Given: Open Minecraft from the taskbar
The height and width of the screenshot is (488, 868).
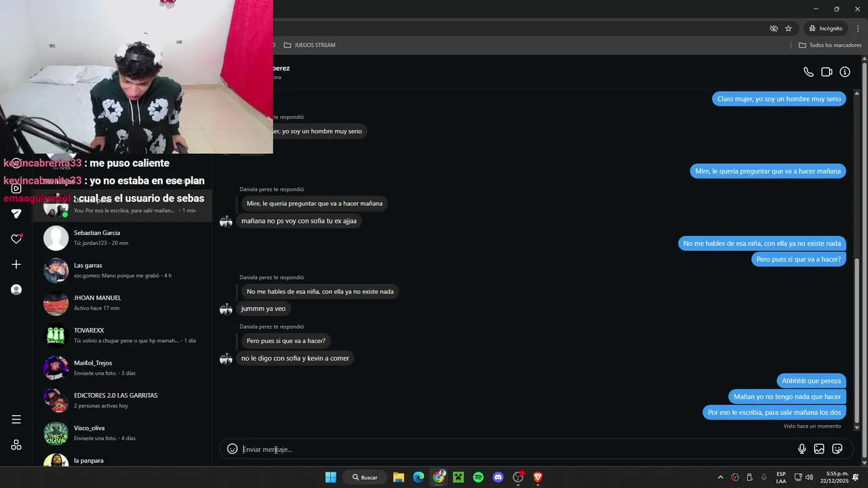Looking at the screenshot, I should click(x=458, y=477).
